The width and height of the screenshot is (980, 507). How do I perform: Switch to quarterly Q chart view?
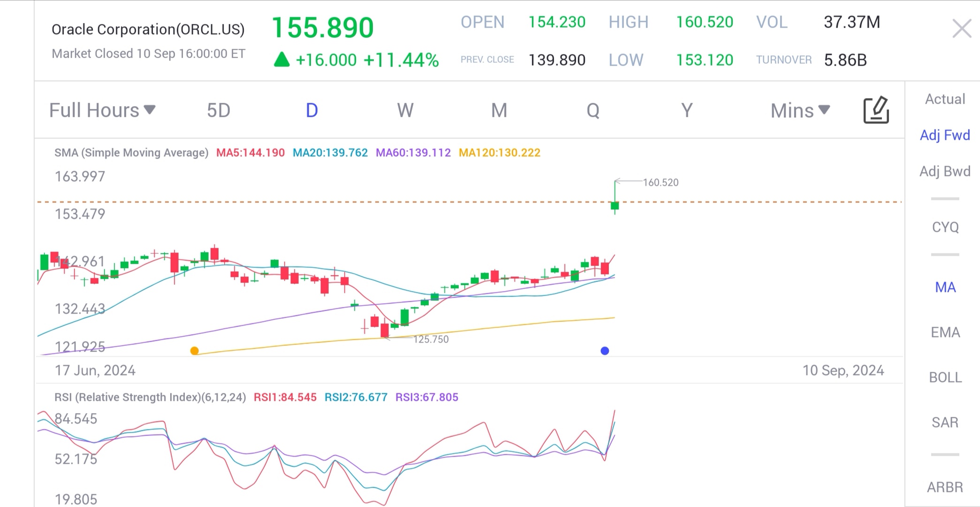(593, 110)
